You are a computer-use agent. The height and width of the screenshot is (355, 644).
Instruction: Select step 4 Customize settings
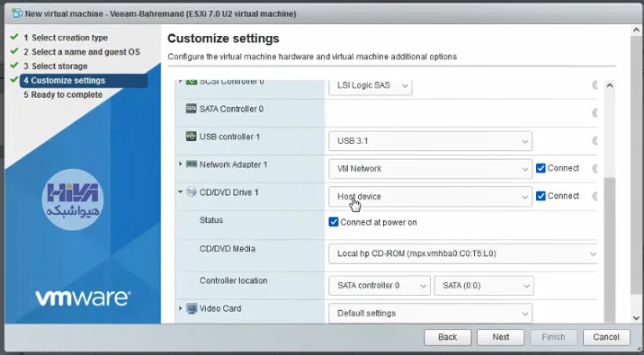click(x=84, y=81)
